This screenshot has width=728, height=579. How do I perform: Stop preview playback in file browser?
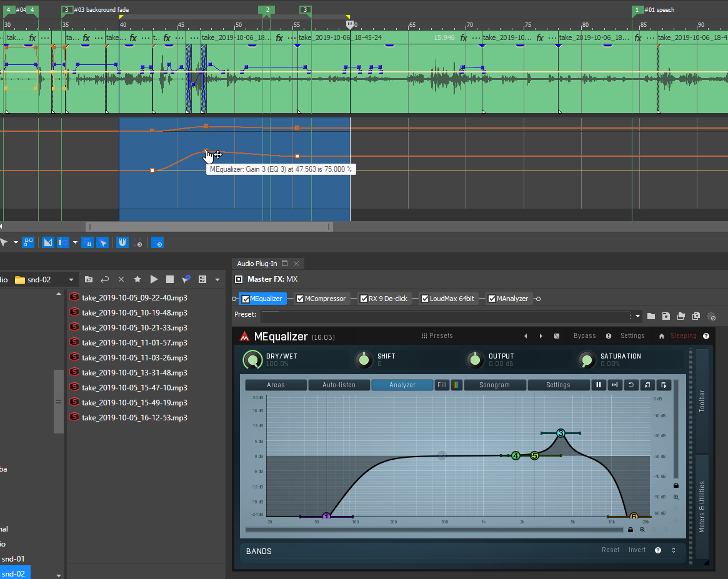(170, 279)
